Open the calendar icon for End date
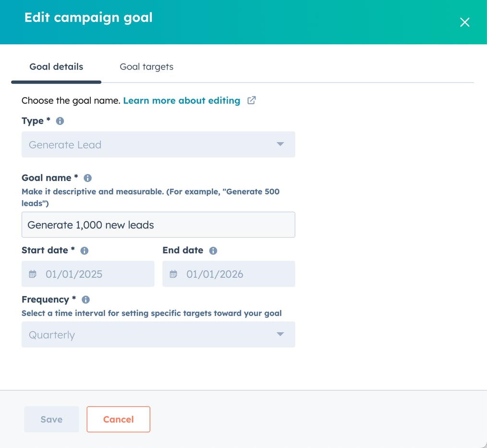 (x=173, y=274)
